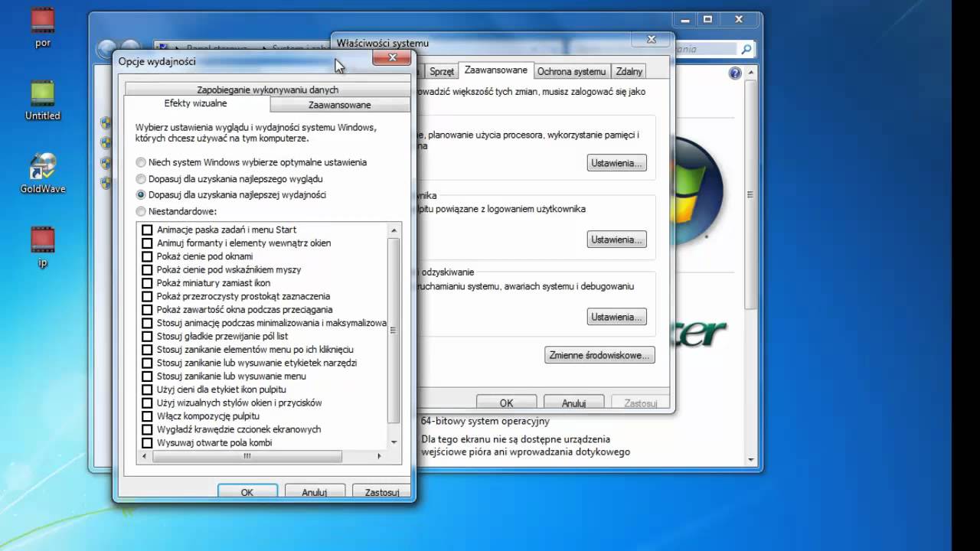This screenshot has height=551, width=980.
Task: Check 'Stosuj animację podczas minimalizowania i maksymalizowania'
Action: tap(147, 323)
